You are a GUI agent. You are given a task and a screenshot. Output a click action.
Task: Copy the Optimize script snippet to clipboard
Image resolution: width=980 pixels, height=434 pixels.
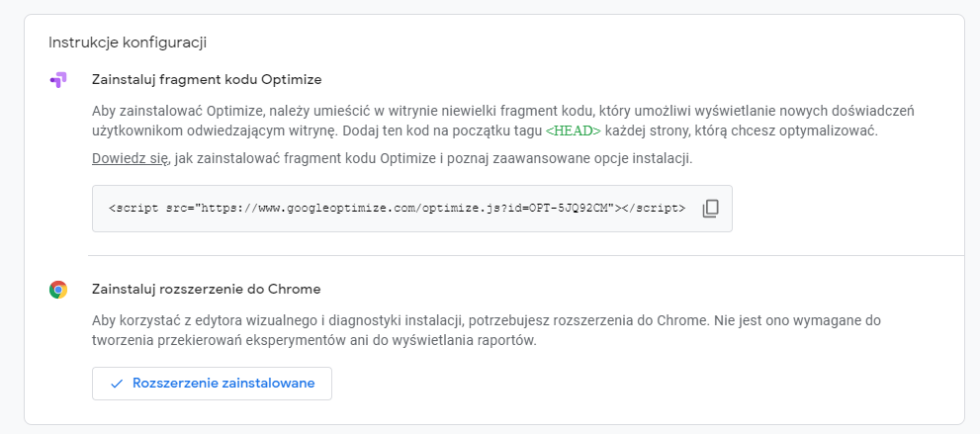pos(711,209)
